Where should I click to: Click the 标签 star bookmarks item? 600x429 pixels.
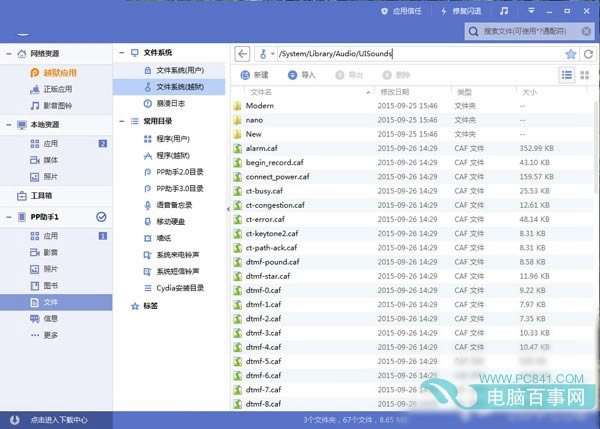(145, 306)
